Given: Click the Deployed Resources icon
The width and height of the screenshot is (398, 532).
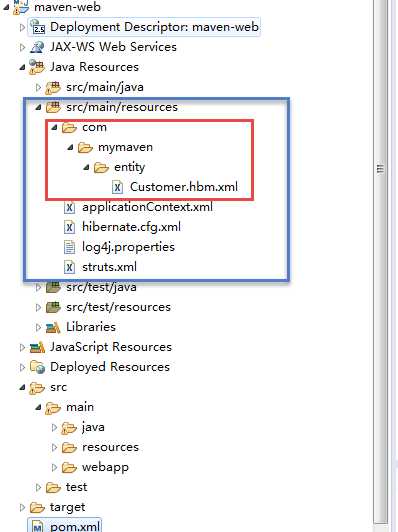Looking at the screenshot, I should pyautogui.click(x=37, y=367).
